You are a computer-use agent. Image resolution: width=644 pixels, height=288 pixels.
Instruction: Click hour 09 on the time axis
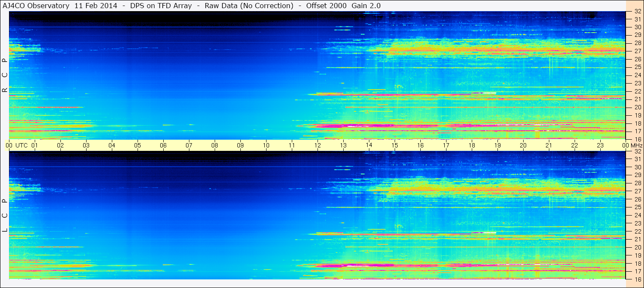pyautogui.click(x=240, y=145)
